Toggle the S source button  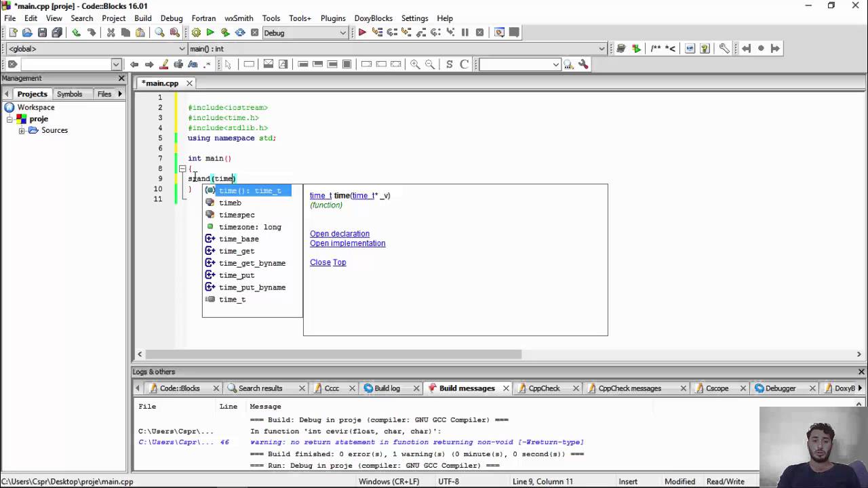(x=449, y=64)
